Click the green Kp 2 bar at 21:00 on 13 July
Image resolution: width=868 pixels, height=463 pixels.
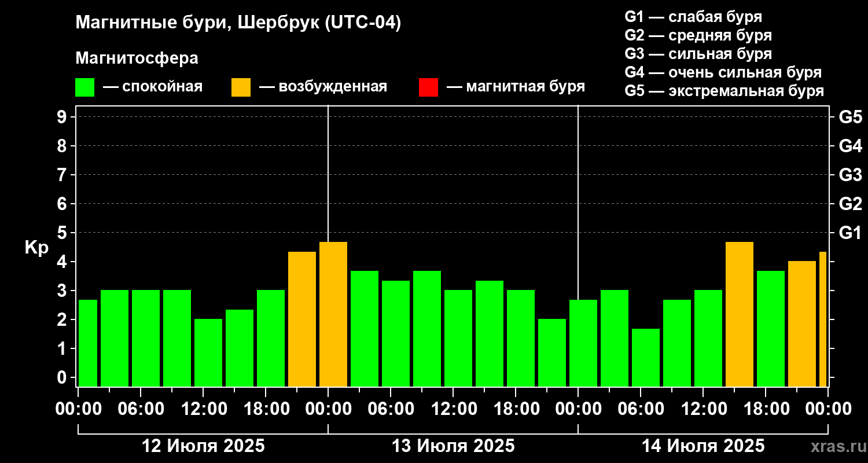(x=552, y=352)
